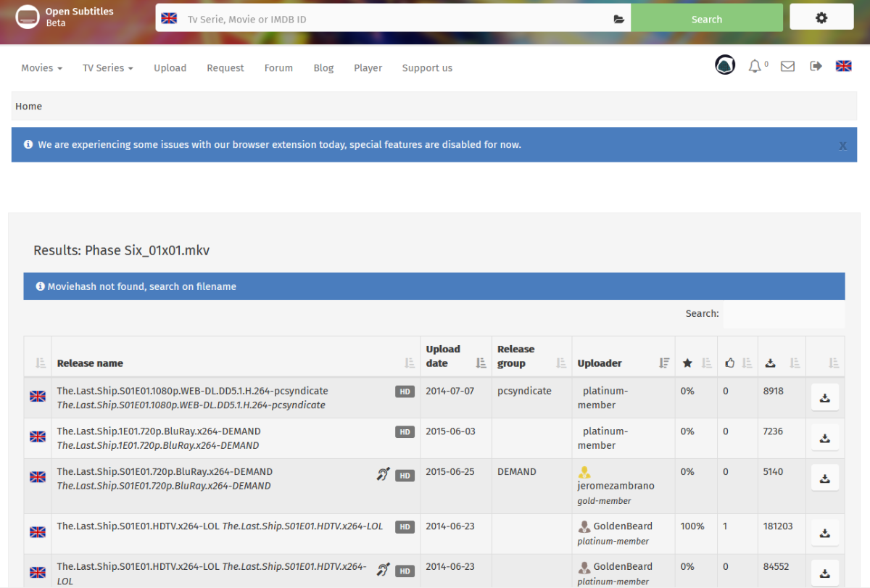
Task: Click the Home breadcrumb
Action: (x=28, y=106)
